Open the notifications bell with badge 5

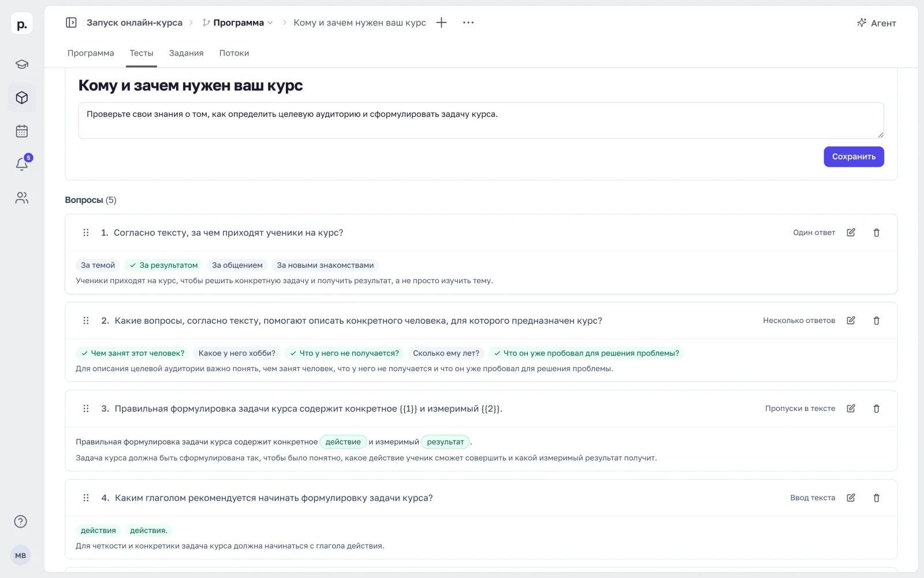(x=22, y=164)
